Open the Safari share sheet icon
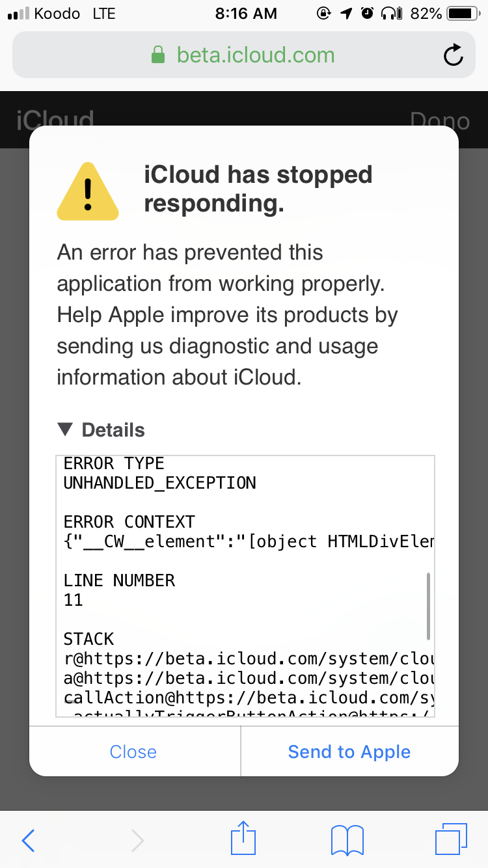The image size is (488, 868). 244,837
